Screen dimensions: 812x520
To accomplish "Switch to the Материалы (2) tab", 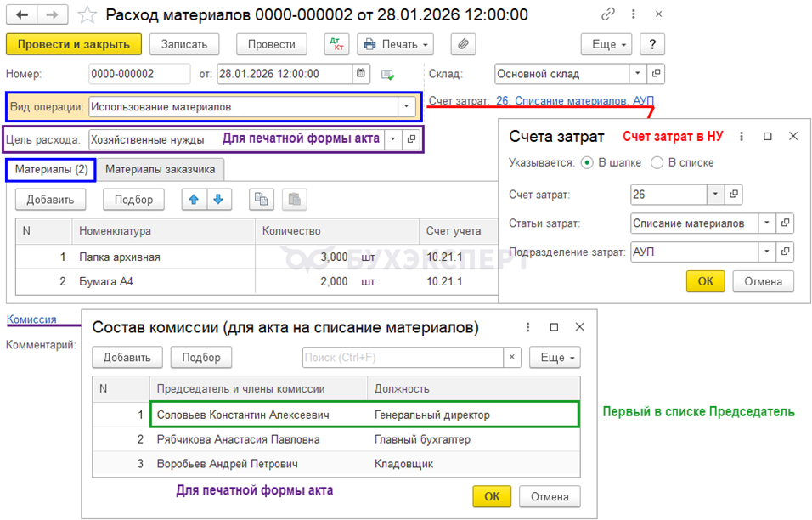I will (51, 169).
